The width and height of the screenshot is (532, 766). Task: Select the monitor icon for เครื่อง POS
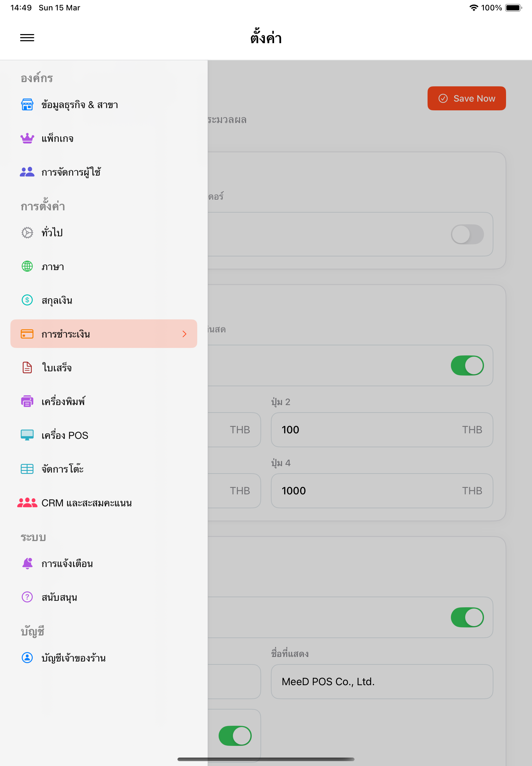click(x=27, y=435)
